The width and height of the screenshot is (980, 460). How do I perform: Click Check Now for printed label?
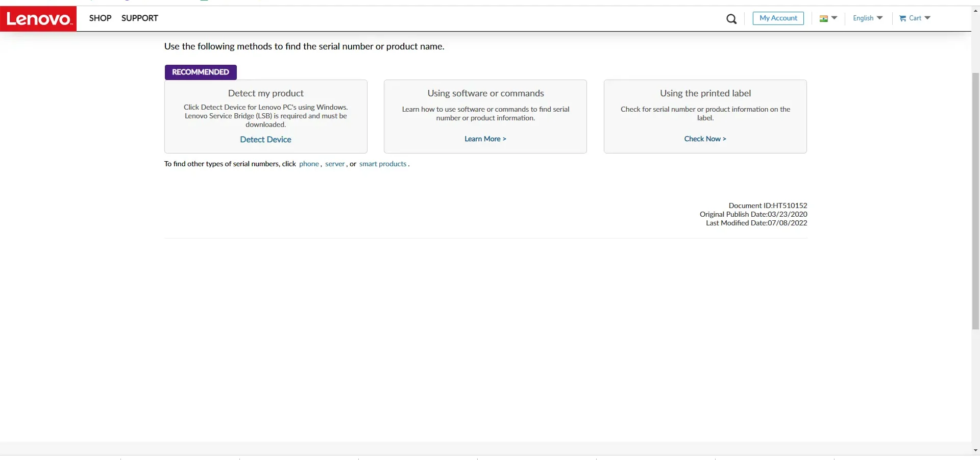pos(705,139)
